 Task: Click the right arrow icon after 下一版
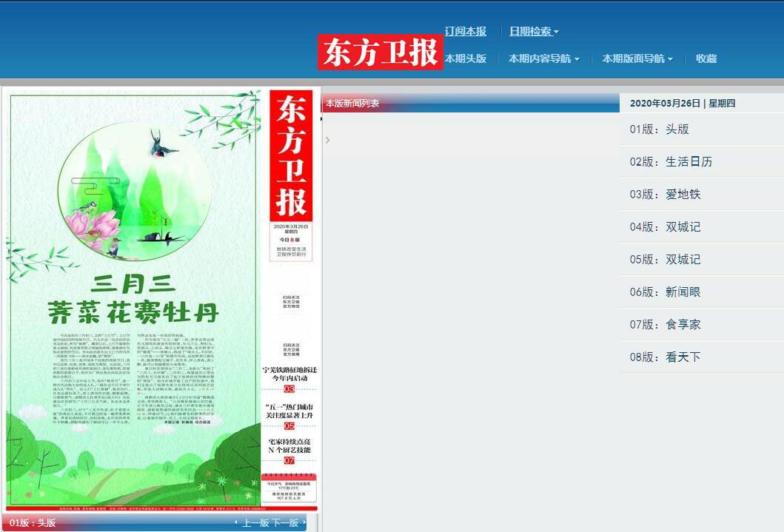click(303, 522)
